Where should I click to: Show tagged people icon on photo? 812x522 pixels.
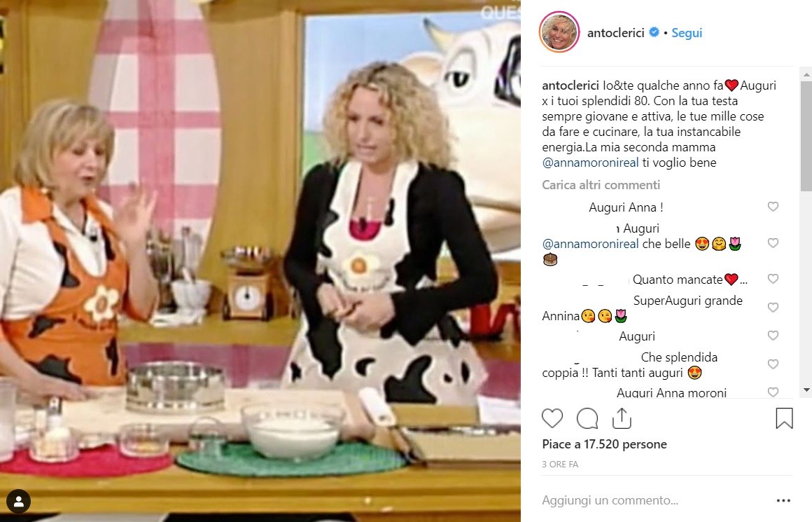click(19, 501)
